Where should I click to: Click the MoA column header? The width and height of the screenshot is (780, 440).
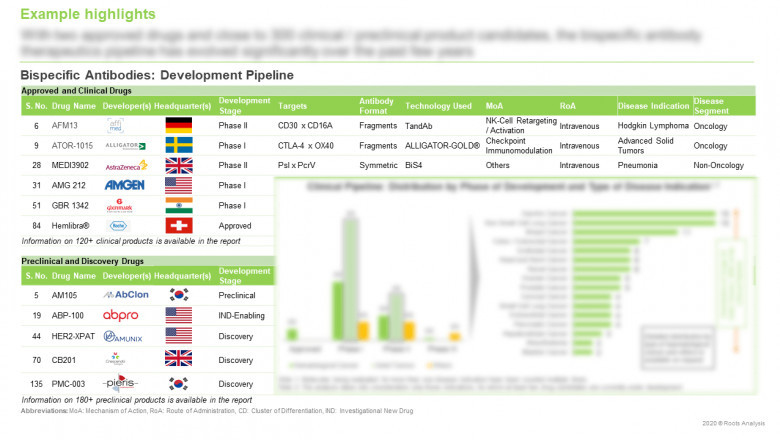pos(494,106)
